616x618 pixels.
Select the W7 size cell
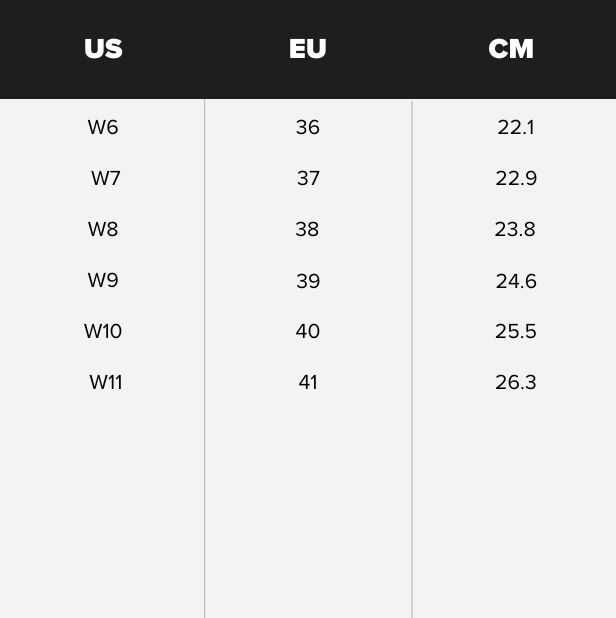[106, 178]
